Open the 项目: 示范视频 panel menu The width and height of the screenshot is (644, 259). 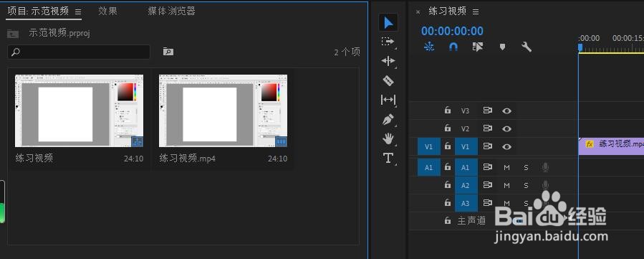point(78,12)
